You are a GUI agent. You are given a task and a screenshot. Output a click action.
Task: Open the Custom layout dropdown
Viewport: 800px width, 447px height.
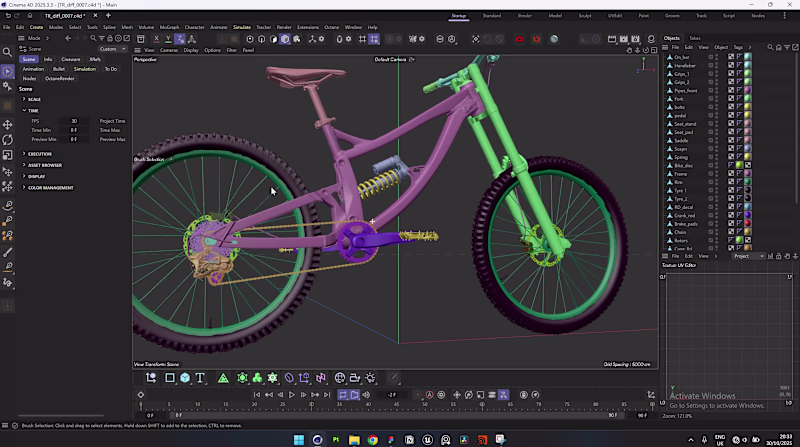coord(112,49)
